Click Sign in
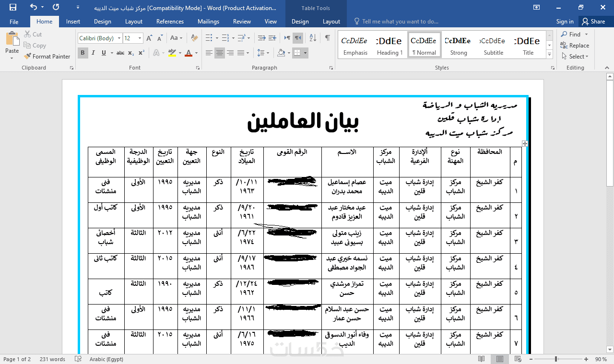Image resolution: width=614 pixels, height=364 pixels. (565, 22)
